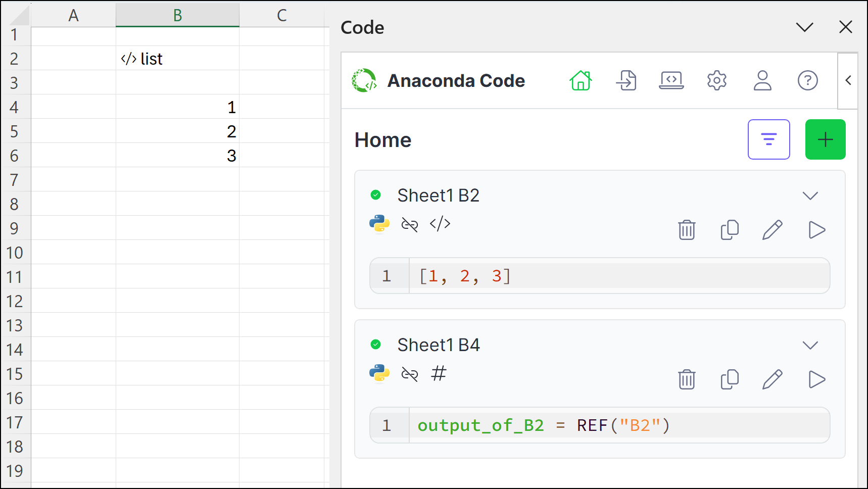The image size is (868, 489).
Task: Click the Sheet1 B4 card title
Action: click(439, 345)
